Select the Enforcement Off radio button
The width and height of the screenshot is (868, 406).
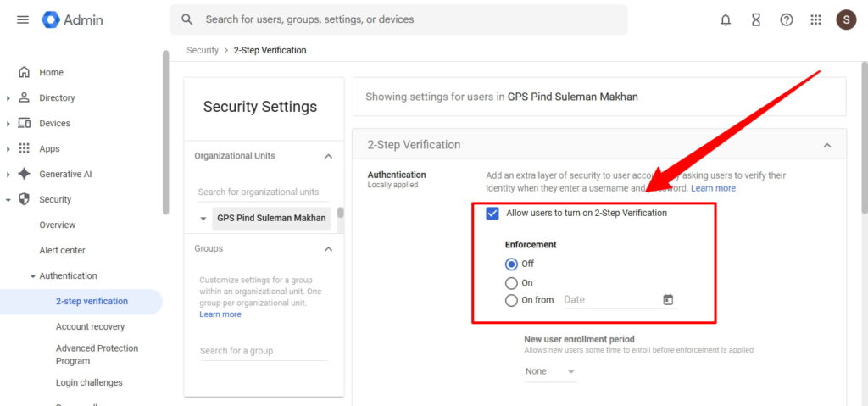pyautogui.click(x=511, y=264)
